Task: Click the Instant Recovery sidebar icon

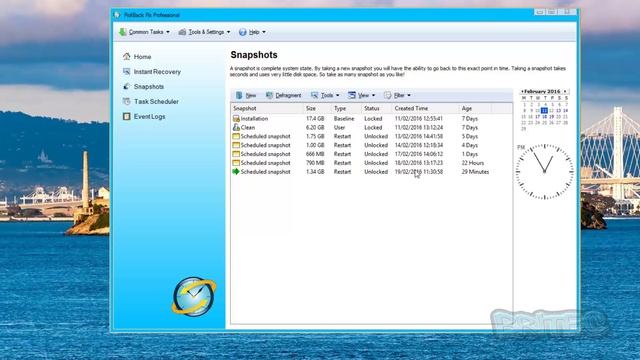Action: pyautogui.click(x=127, y=71)
